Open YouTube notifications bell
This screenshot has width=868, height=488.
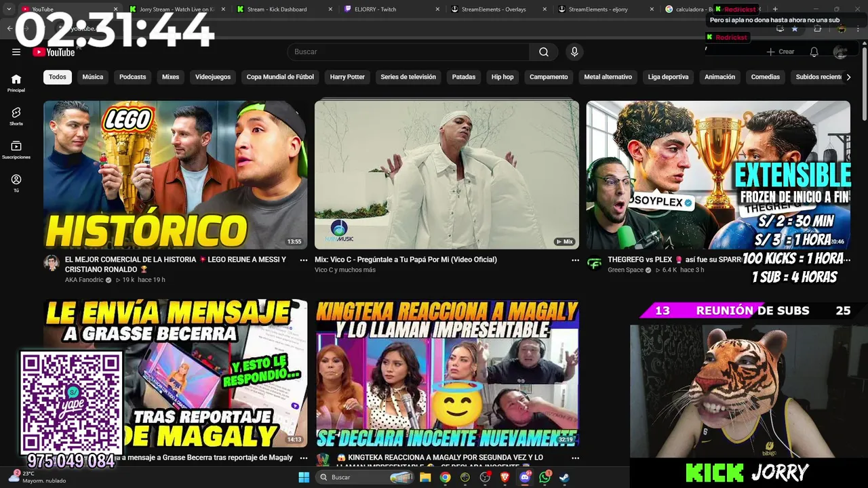[x=814, y=52]
